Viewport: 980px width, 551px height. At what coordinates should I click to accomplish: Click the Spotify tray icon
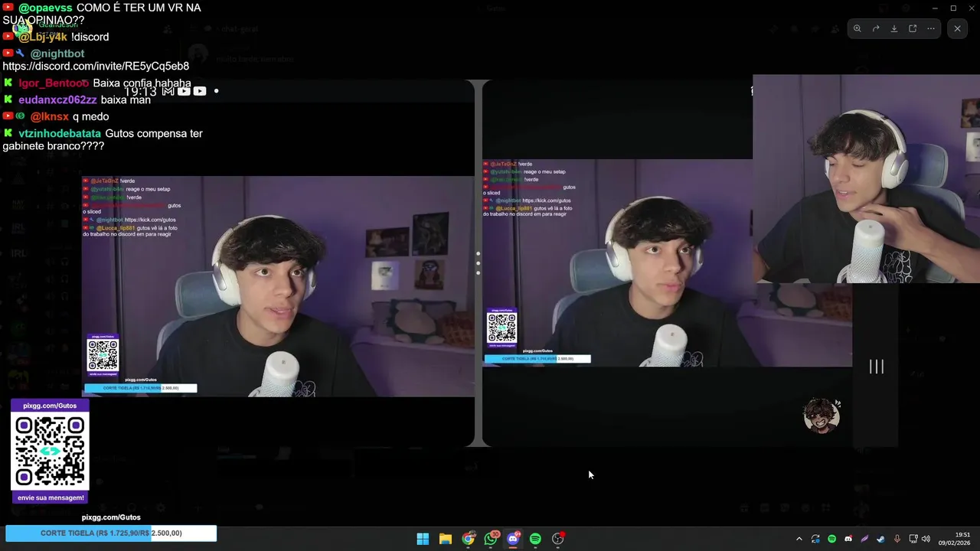pos(831,539)
